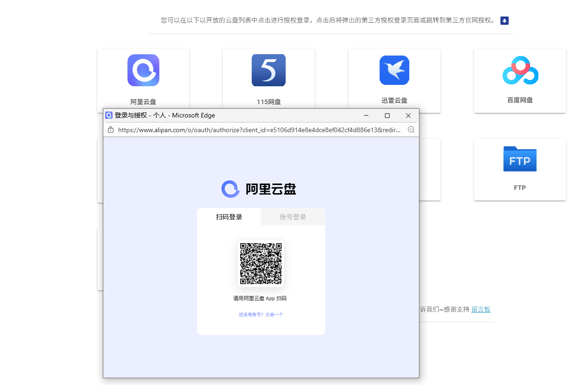Viewport: 588px width, 385px height.
Task: Click the site permissions lock icon
Action: [110, 130]
